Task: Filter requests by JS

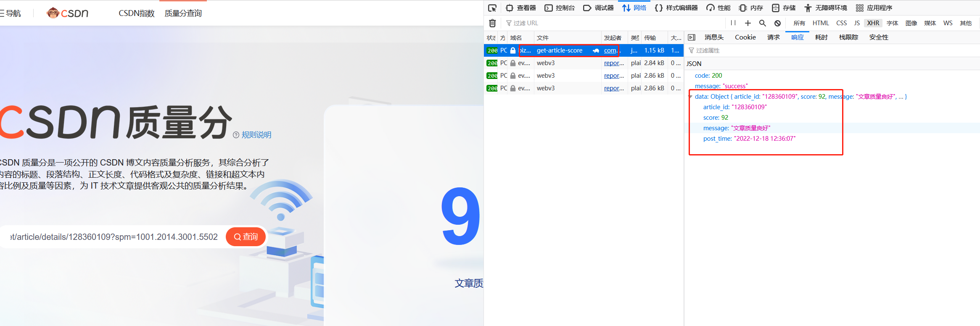Action: point(857,23)
